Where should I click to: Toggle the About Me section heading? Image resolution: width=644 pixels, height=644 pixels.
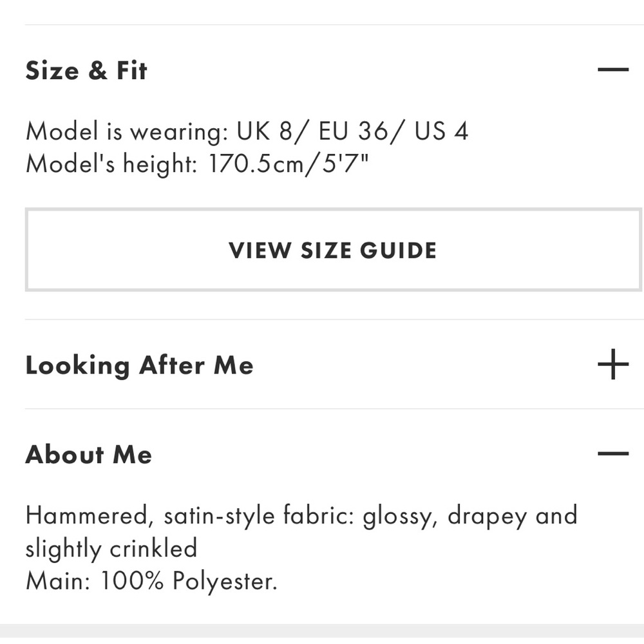[88, 454]
